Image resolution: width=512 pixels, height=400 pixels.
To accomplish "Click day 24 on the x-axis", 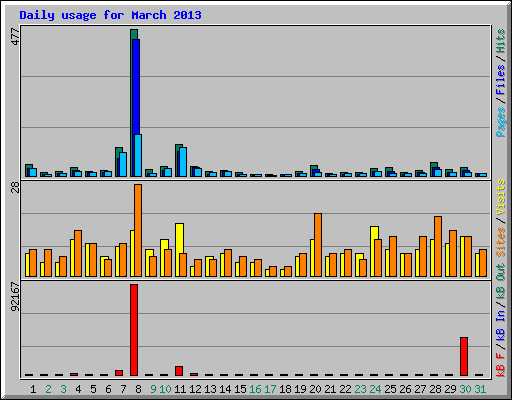I will coord(375,389).
